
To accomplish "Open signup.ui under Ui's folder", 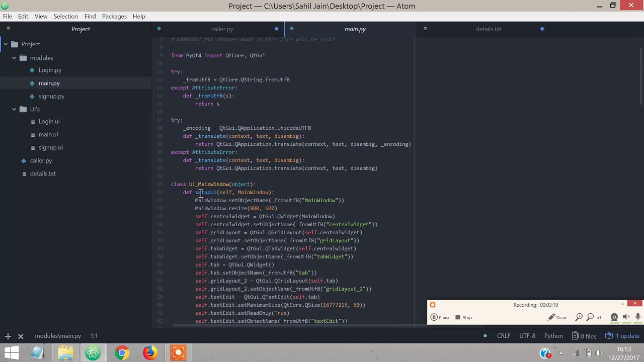I will click(51, 148).
